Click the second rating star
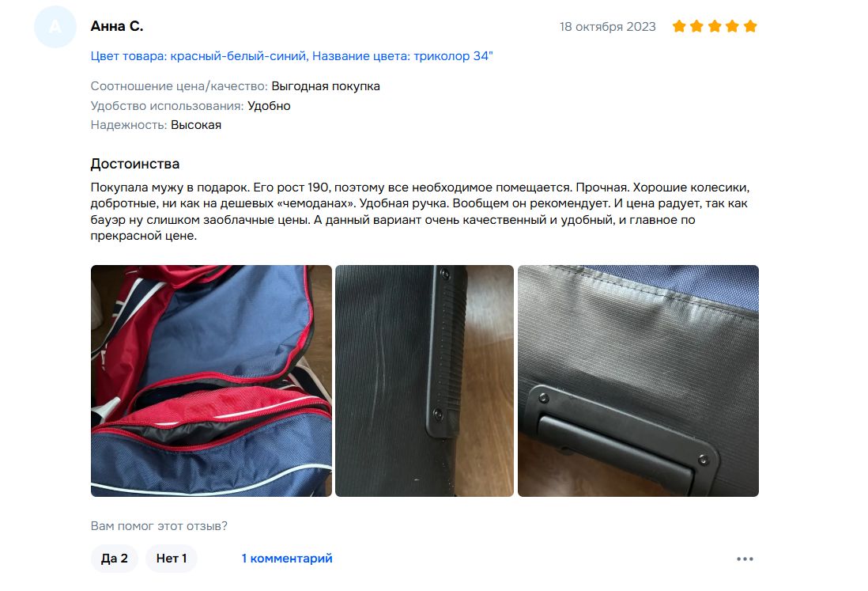 (697, 26)
